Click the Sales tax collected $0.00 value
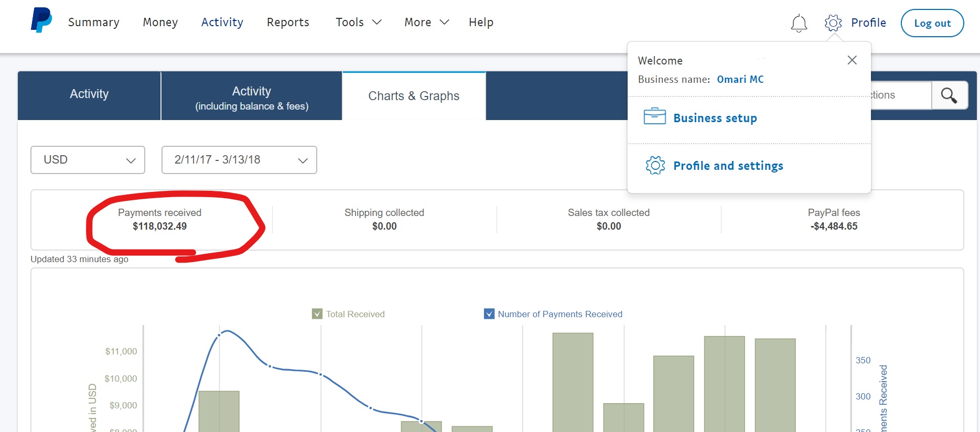Viewport: 980px width, 432px height. [x=609, y=226]
